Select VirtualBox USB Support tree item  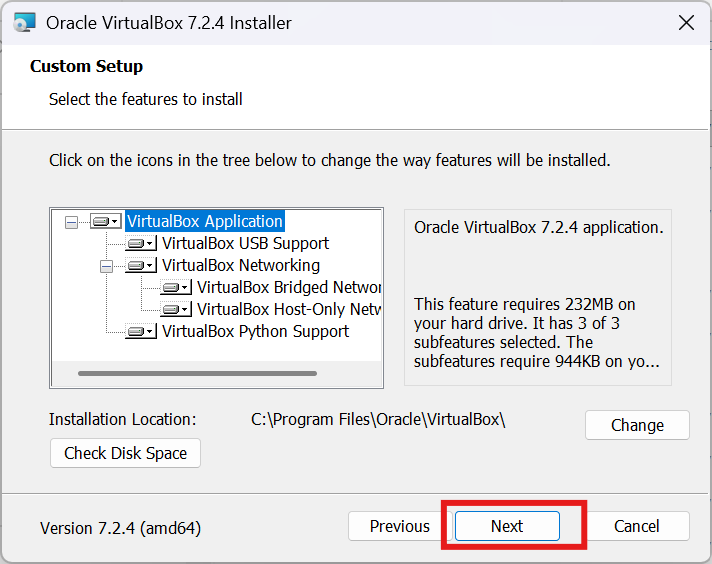click(x=245, y=243)
